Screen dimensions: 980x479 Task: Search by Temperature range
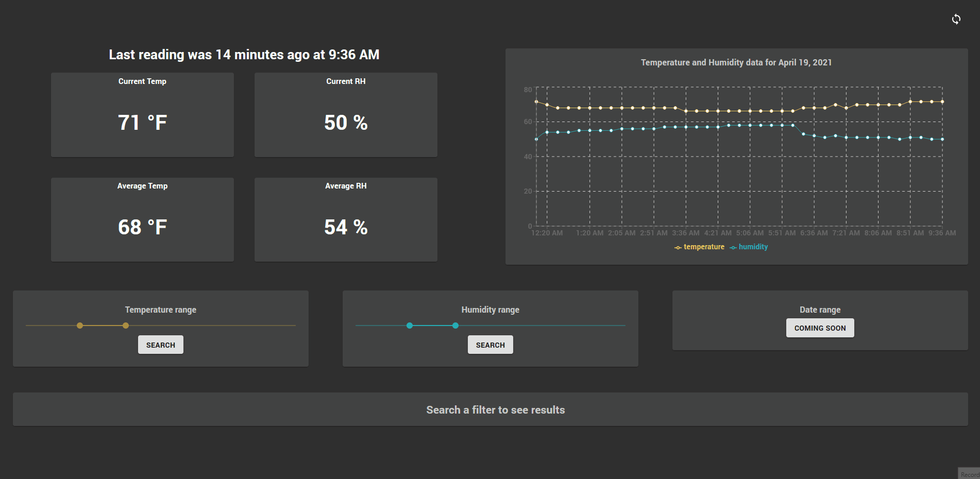click(x=161, y=345)
